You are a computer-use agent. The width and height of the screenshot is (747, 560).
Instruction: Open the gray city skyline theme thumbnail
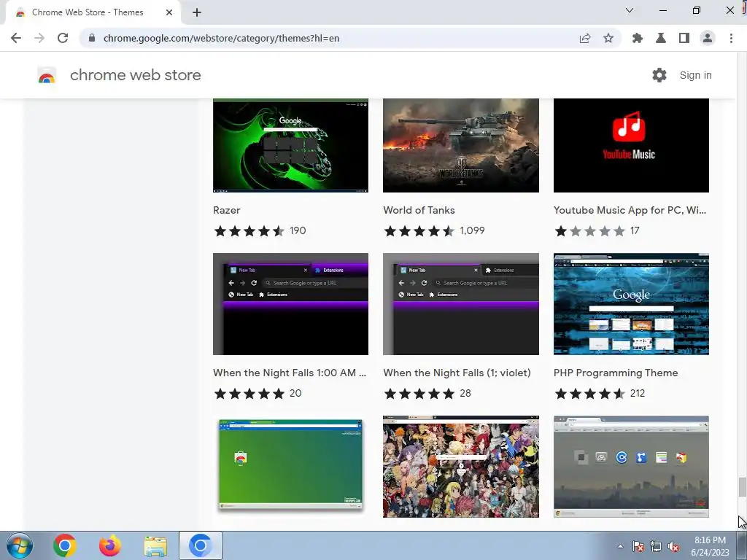click(x=631, y=467)
